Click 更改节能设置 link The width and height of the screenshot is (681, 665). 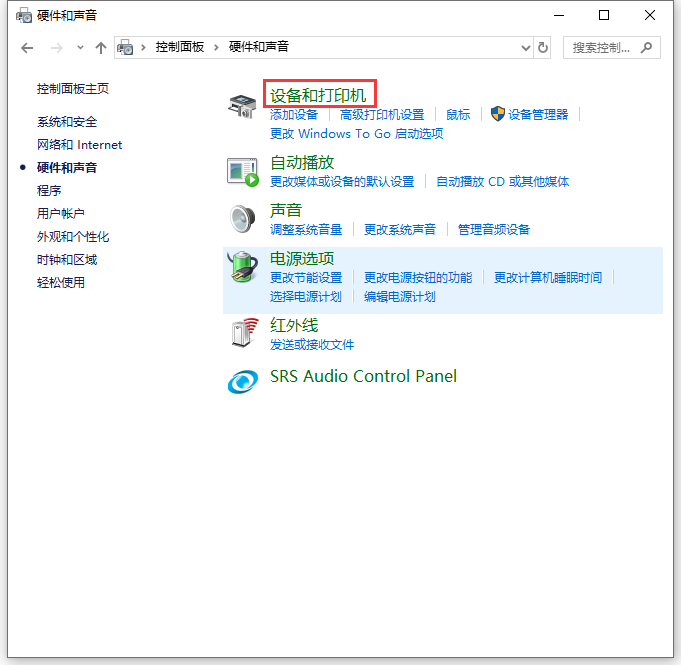[306, 278]
